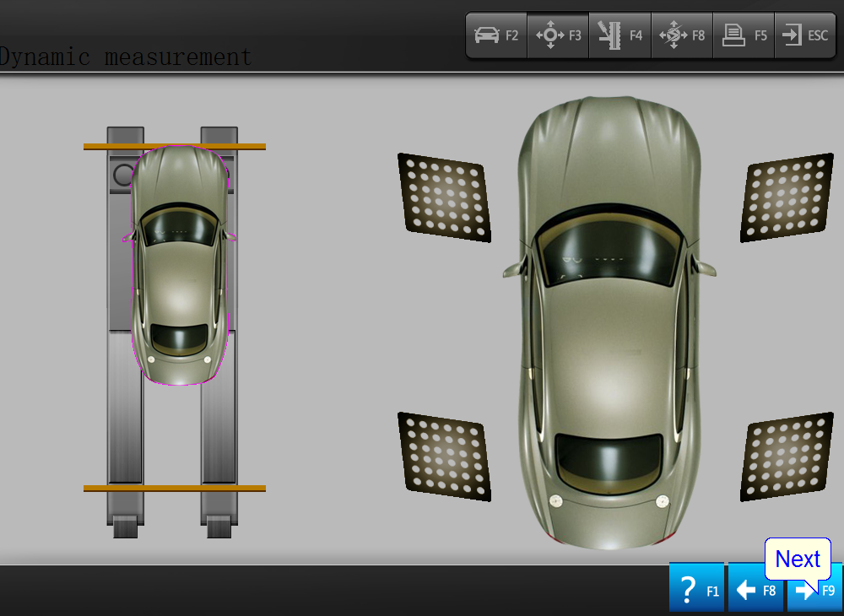The width and height of the screenshot is (844, 616).
Task: Exit the measurement with the ESC icon
Action: point(804,35)
